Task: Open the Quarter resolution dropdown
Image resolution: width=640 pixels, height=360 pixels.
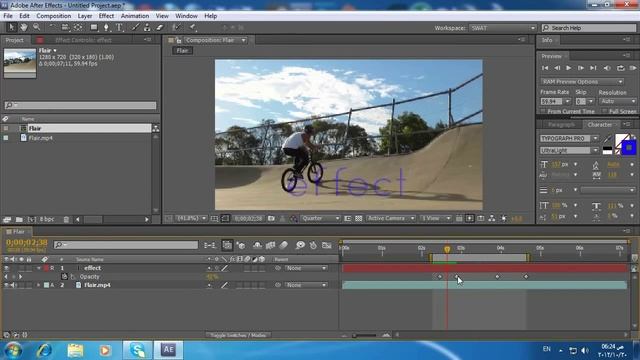Action: click(x=320, y=219)
